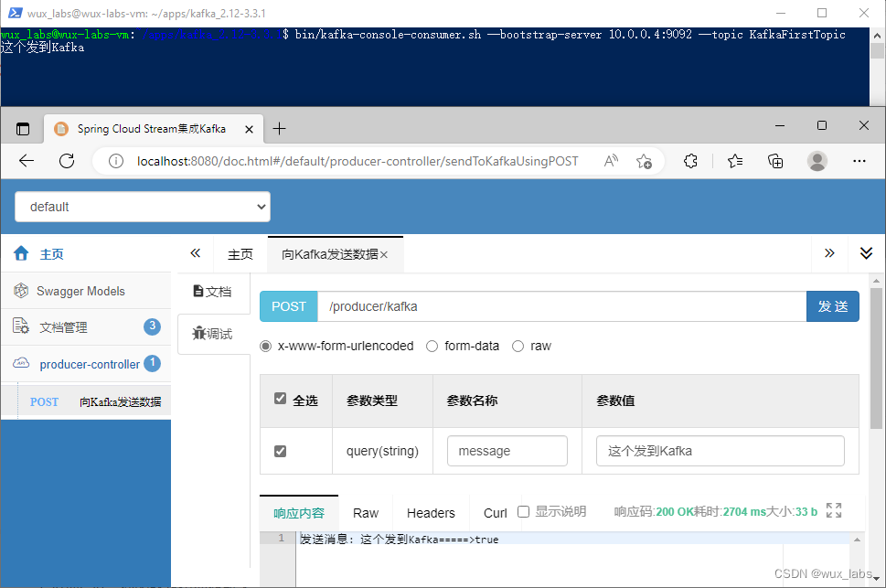Open the browser profile avatar

[x=817, y=161]
